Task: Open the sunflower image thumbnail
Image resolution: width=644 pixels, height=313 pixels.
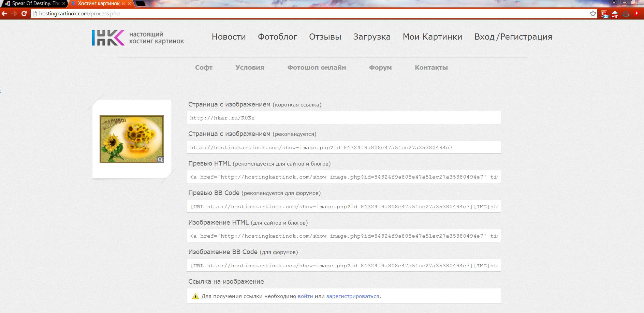Action: click(132, 139)
